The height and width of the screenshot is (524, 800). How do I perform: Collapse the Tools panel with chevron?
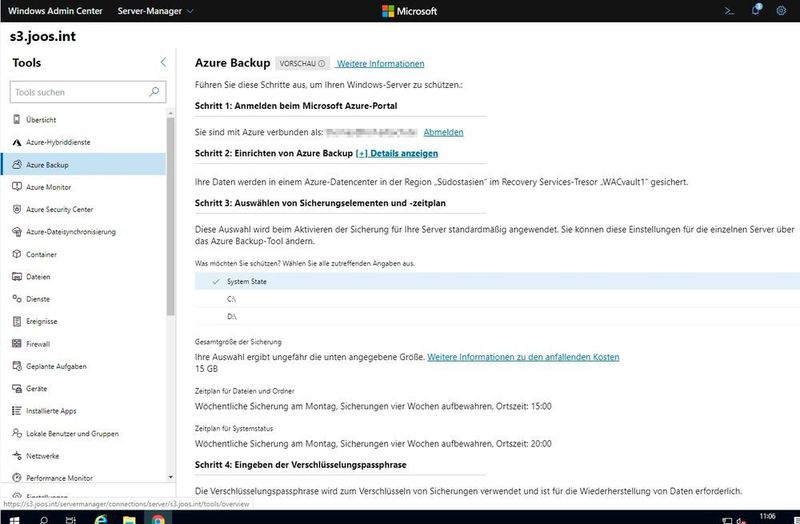[163, 62]
